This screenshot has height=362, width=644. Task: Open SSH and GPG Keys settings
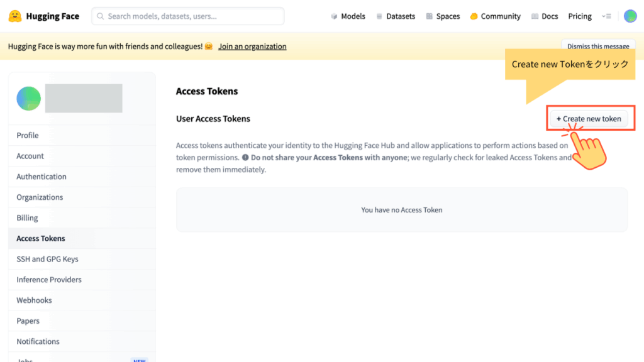point(47,259)
